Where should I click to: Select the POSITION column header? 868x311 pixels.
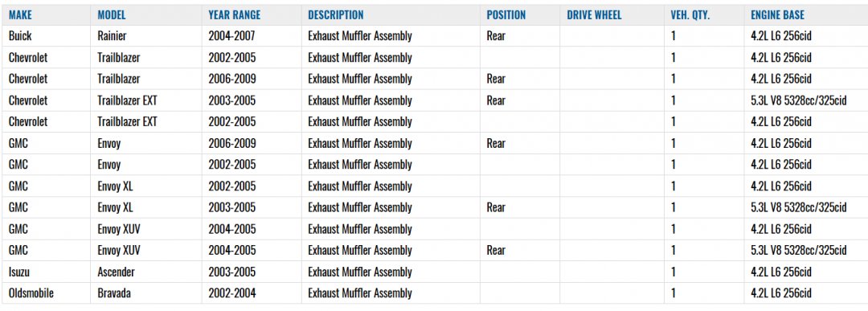pyautogui.click(x=506, y=15)
